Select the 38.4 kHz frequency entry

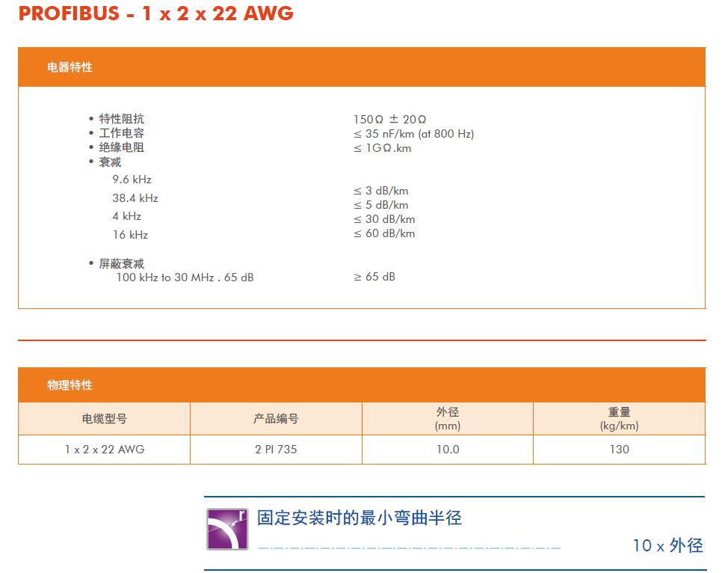click(135, 198)
